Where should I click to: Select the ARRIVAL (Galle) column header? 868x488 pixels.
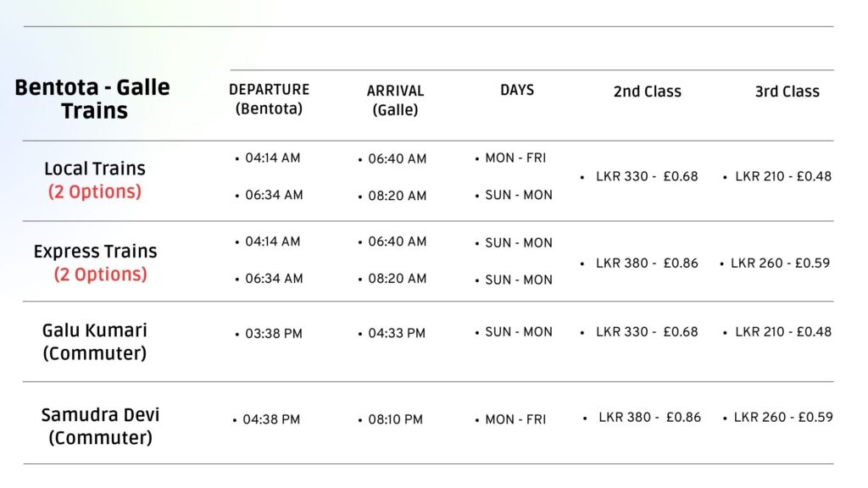pyautogui.click(x=395, y=100)
